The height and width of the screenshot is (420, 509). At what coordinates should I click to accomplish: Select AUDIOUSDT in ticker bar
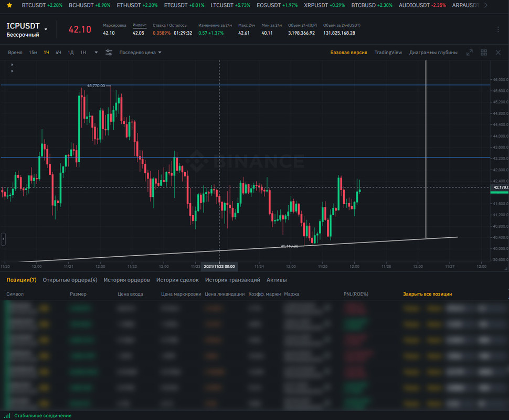(x=422, y=5)
